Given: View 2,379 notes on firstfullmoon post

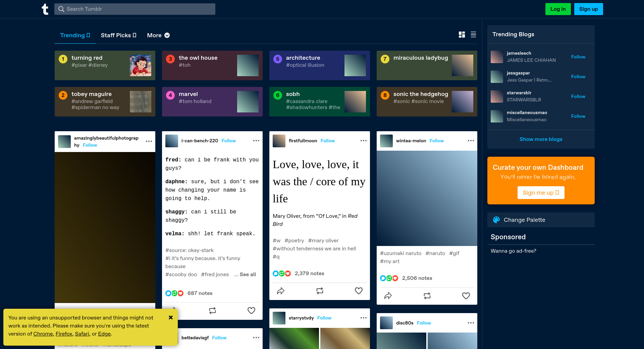Looking at the screenshot, I should [x=310, y=273].
